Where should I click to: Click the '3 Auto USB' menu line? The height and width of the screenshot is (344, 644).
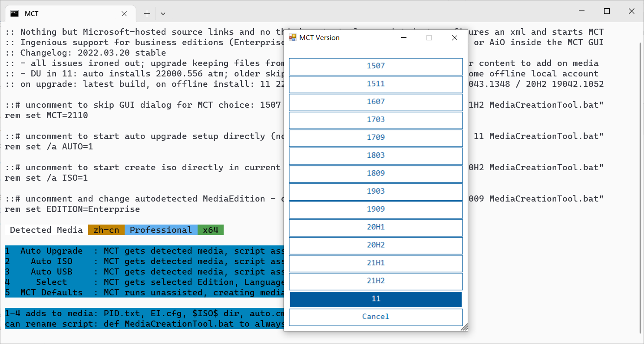point(144,272)
